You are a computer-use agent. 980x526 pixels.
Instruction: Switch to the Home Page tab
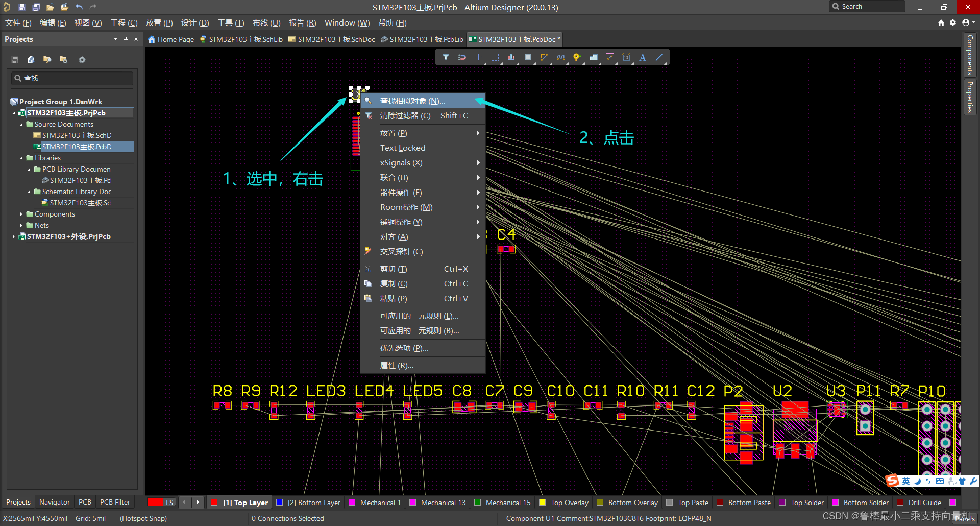pos(171,39)
